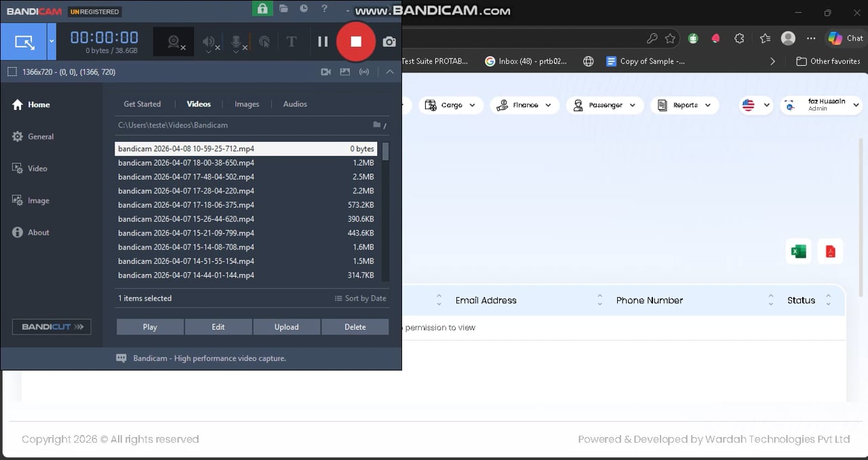Screen dimensions: 868x460
Task: Click the browser password key icon
Action: click(x=652, y=39)
